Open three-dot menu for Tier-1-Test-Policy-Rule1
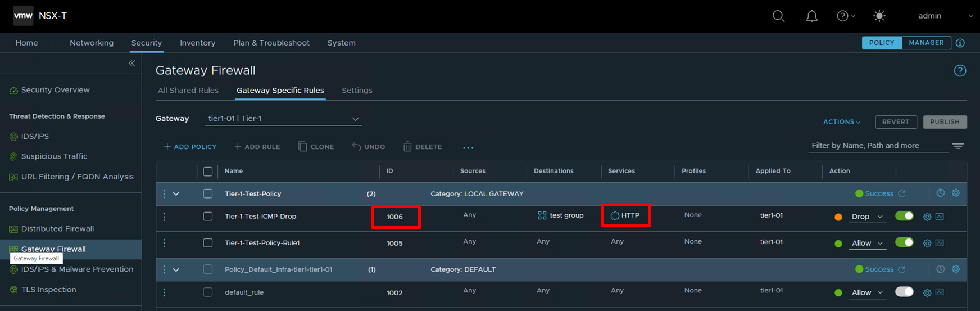The height and width of the screenshot is (311, 980). pyautogui.click(x=164, y=243)
